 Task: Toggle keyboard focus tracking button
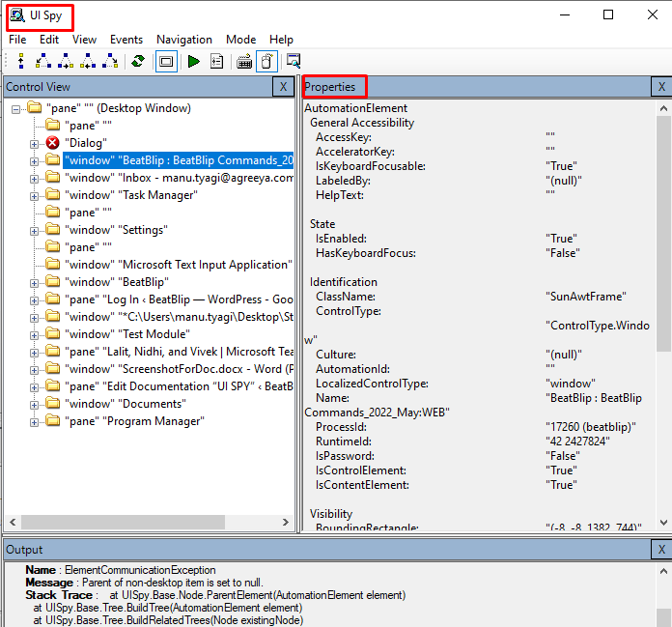[244, 62]
